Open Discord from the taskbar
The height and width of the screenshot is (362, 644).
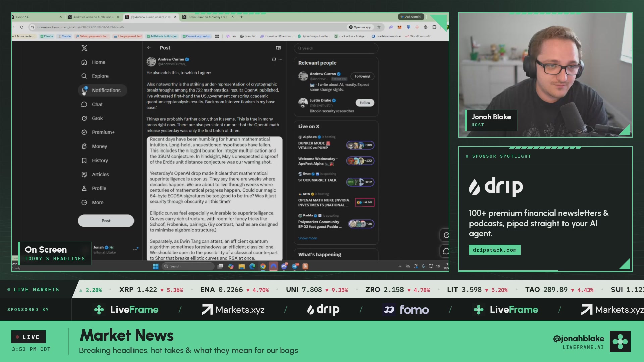click(284, 266)
